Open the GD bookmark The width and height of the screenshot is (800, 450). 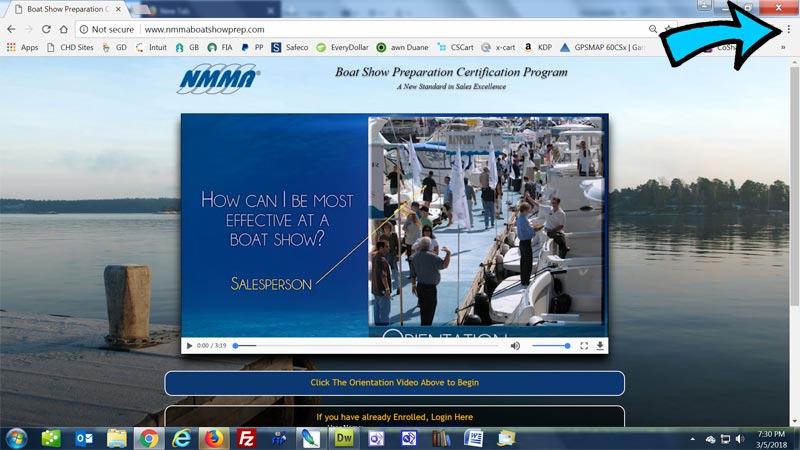tap(114, 47)
